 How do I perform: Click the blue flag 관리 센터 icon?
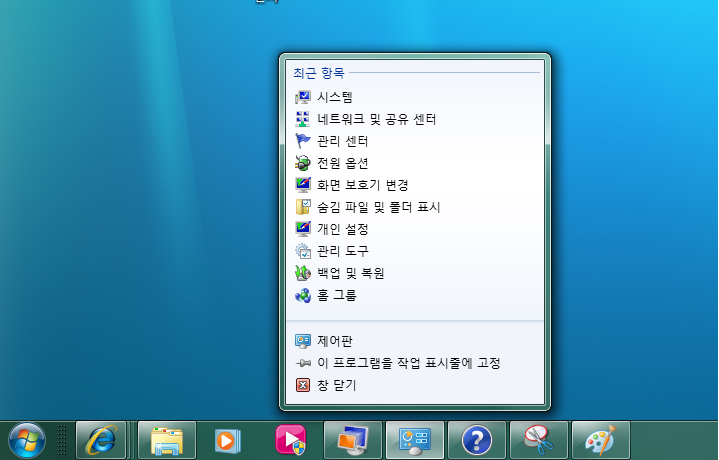(x=303, y=141)
